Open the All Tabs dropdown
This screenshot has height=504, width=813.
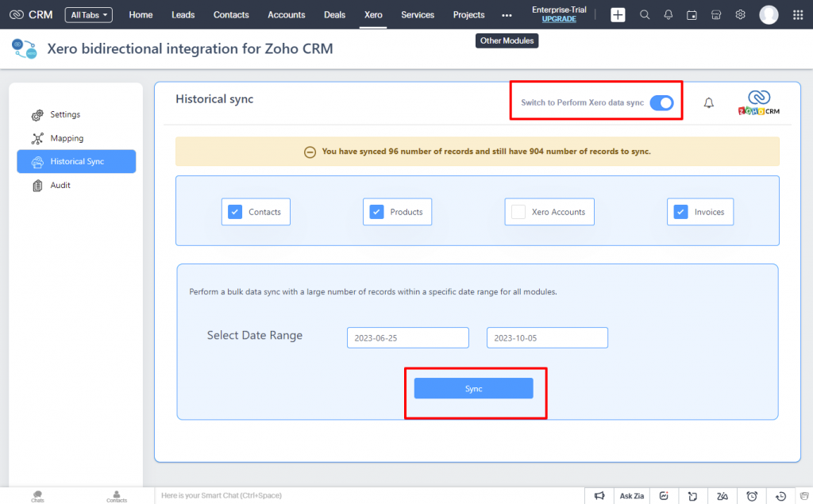[89, 15]
